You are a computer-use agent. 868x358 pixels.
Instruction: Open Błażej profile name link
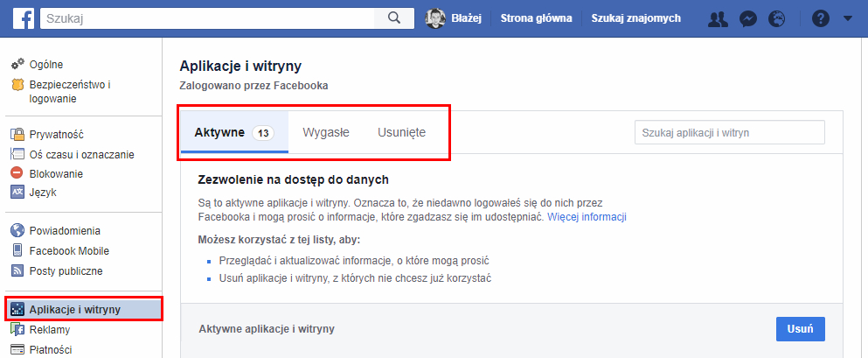467,18
